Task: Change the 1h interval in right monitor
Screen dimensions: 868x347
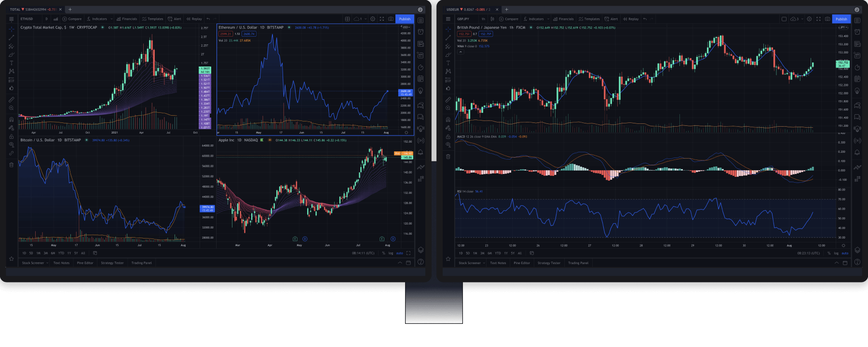Action: (483, 19)
